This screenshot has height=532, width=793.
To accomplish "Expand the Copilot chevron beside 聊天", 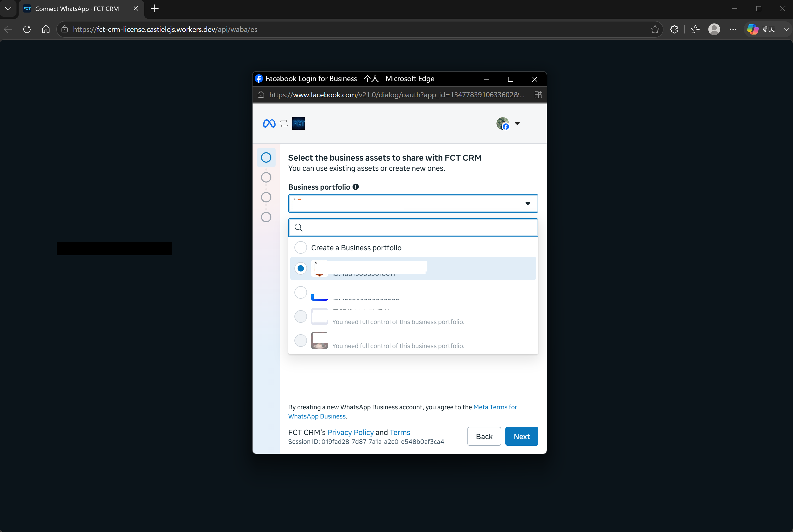I will (786, 30).
